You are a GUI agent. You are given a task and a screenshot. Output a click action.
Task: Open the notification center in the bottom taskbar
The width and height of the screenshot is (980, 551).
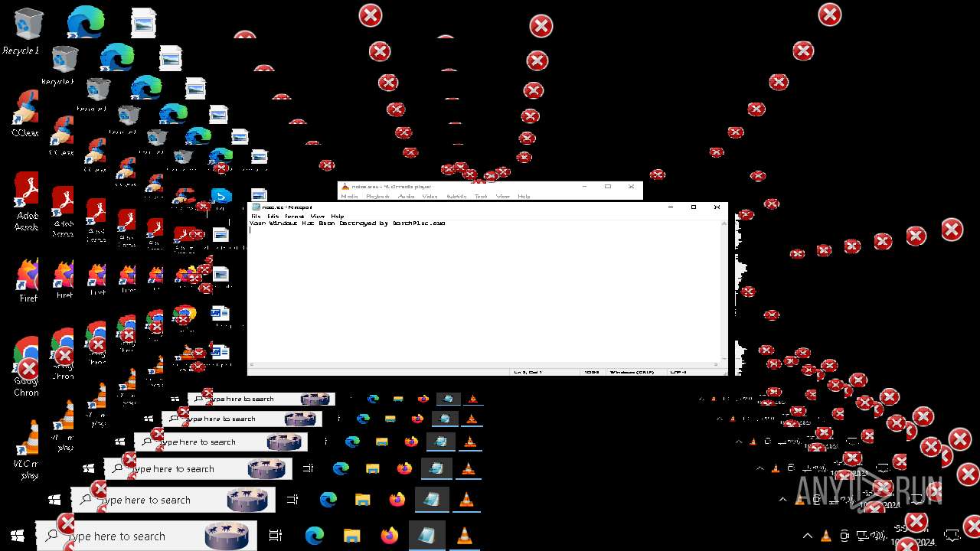click(x=952, y=536)
